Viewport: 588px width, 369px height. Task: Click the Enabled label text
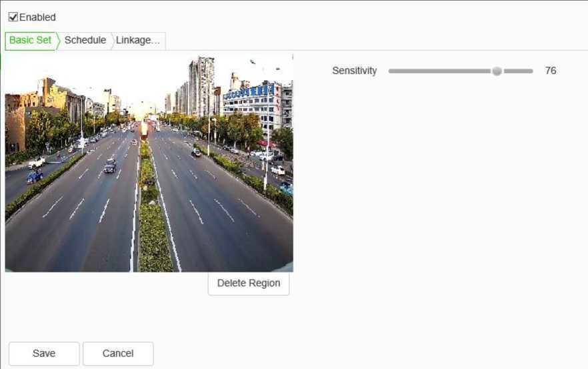click(x=37, y=17)
